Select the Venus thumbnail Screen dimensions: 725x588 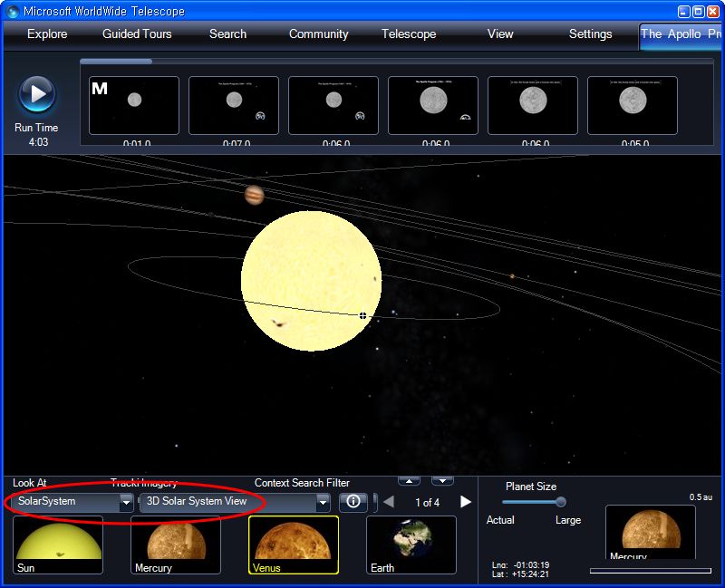click(x=294, y=545)
